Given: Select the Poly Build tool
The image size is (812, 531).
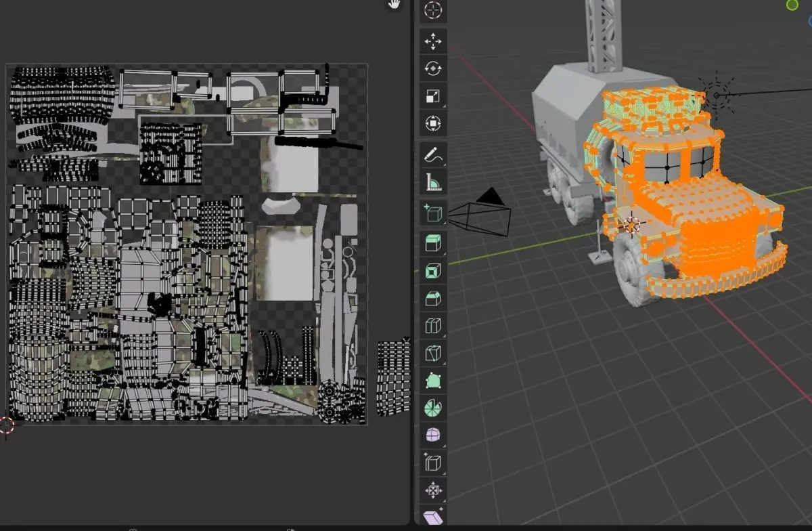Looking at the screenshot, I should pos(433,380).
